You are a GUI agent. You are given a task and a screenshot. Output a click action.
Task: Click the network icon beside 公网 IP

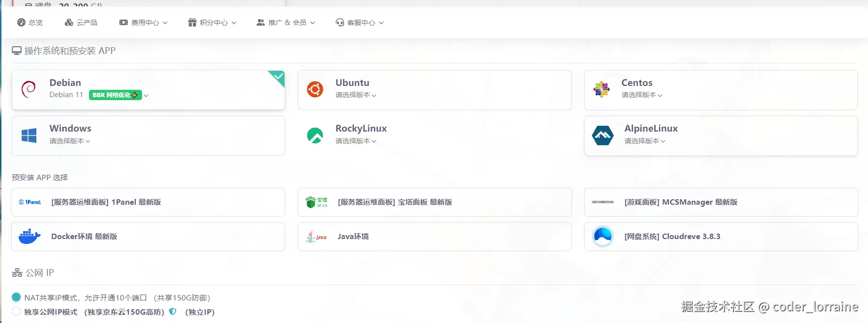17,272
